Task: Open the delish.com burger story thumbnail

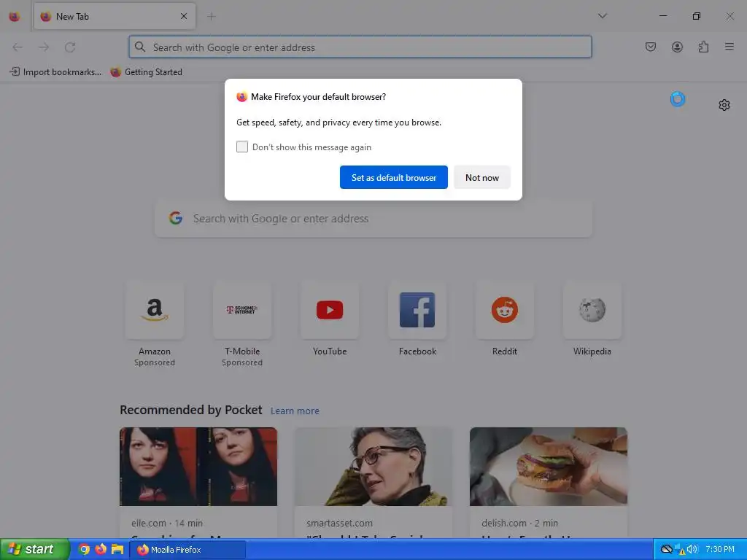Action: click(x=549, y=467)
